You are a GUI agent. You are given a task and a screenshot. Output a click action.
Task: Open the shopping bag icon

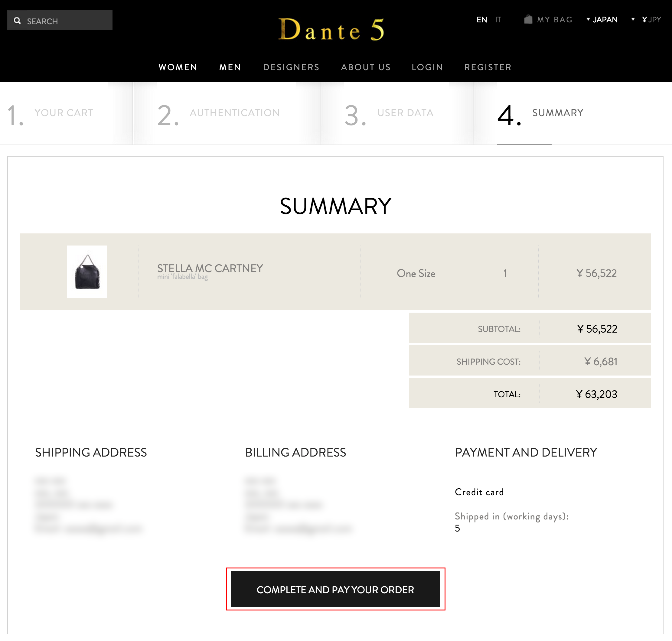[528, 19]
